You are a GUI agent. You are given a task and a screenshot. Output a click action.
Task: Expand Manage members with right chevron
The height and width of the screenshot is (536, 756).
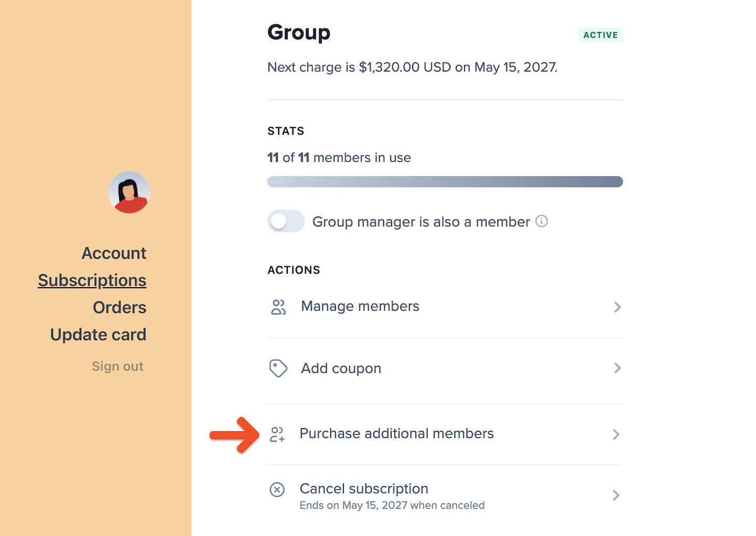coord(617,307)
